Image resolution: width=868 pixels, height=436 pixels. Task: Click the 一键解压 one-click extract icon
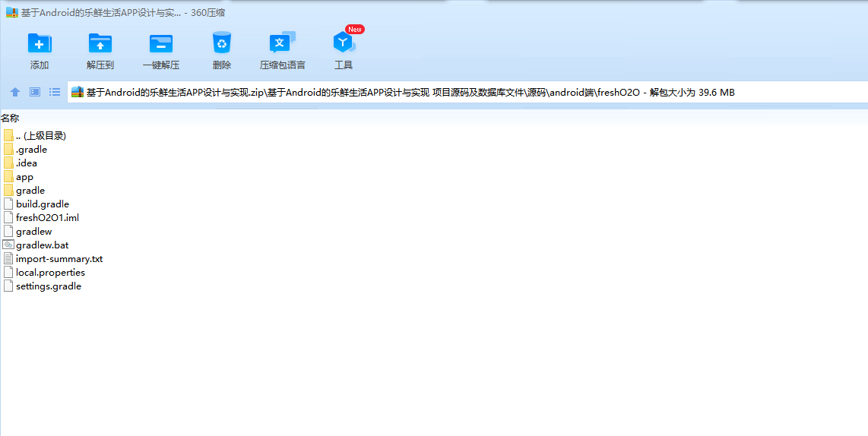161,43
